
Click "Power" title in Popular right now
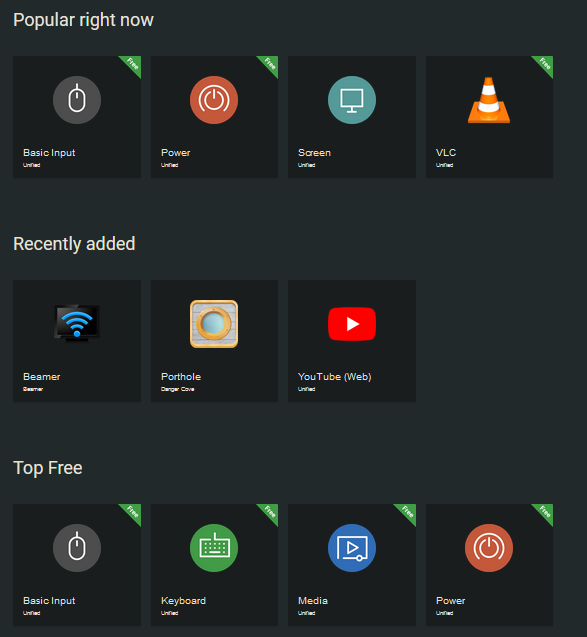click(x=175, y=153)
